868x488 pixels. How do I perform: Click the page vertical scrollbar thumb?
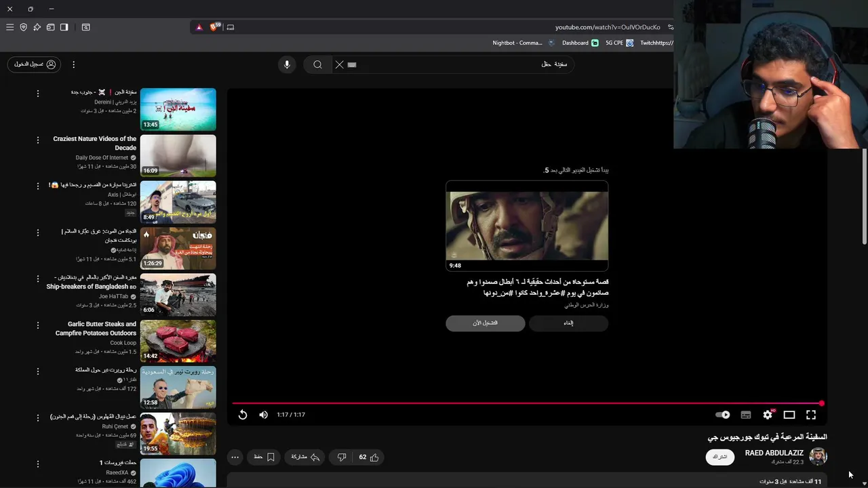[x=864, y=197]
